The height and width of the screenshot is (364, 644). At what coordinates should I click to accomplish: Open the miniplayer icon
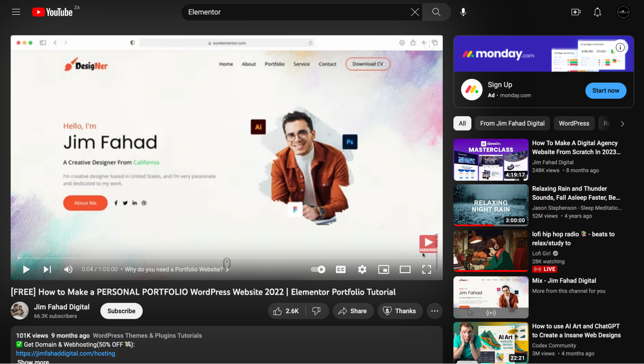point(383,269)
